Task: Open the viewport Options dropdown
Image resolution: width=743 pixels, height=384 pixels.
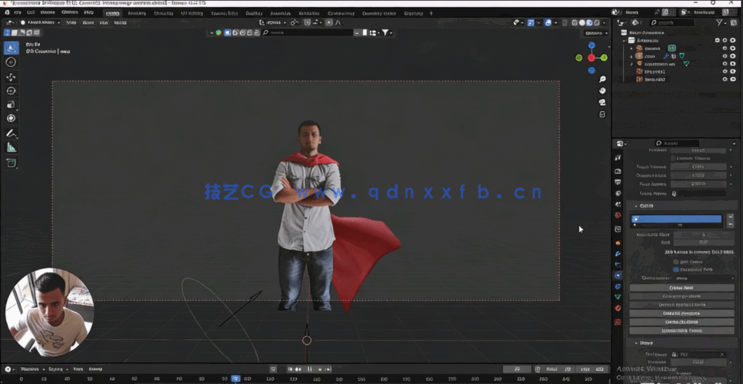Action: (x=596, y=33)
